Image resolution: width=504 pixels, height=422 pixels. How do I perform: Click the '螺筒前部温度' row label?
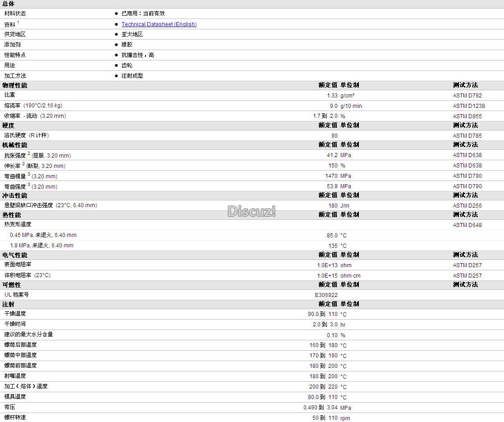coord(21,365)
